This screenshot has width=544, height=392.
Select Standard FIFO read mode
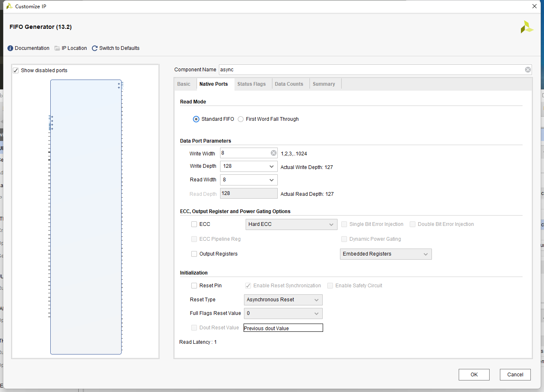pyautogui.click(x=196, y=119)
